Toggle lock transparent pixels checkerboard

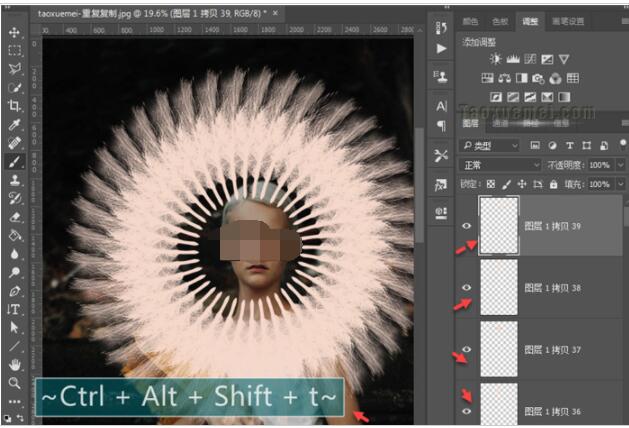[x=491, y=184]
